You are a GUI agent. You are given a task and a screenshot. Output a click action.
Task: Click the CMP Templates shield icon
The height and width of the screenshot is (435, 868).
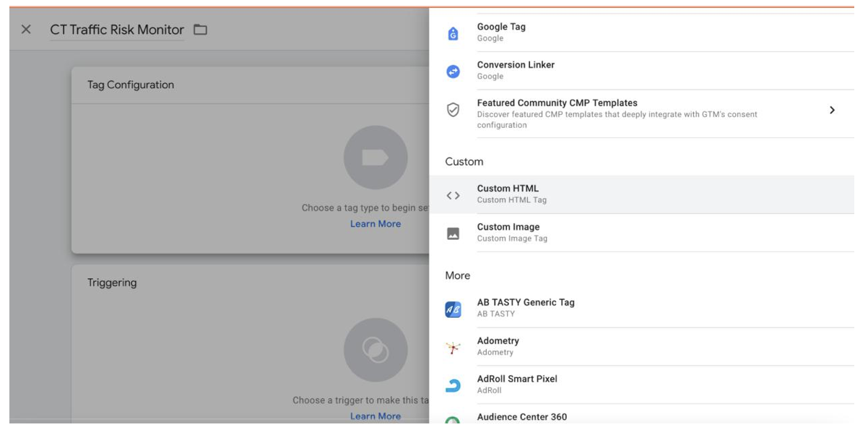point(453,110)
